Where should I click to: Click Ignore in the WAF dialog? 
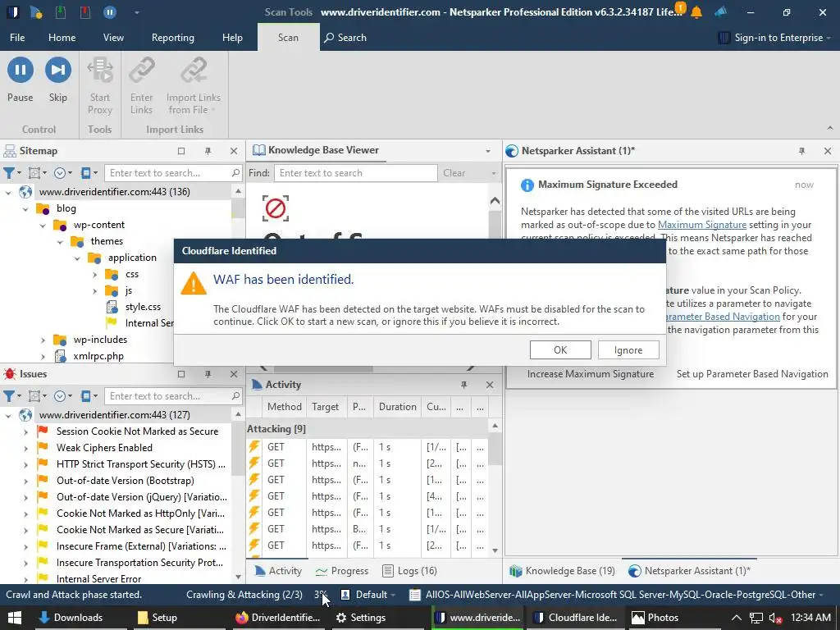(628, 349)
